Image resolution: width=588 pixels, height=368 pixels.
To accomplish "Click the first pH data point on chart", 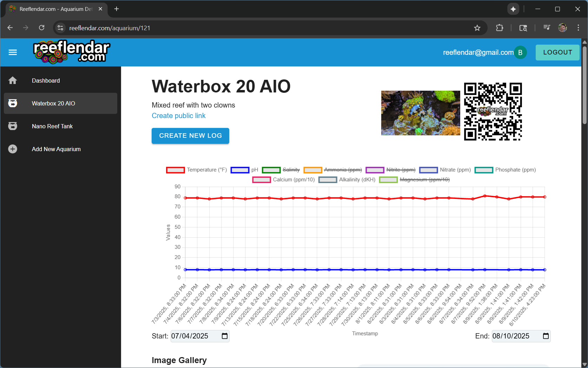I will pyautogui.click(x=185, y=270).
